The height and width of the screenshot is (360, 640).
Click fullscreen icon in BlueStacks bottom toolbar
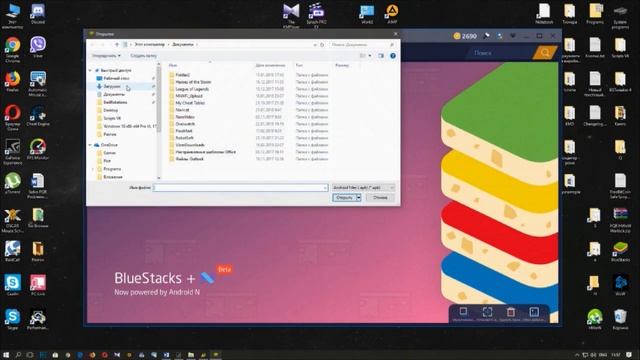tap(487, 312)
